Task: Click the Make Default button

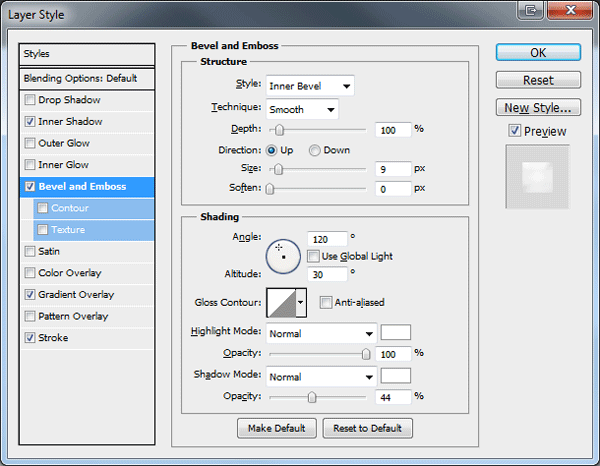Action: (277, 428)
